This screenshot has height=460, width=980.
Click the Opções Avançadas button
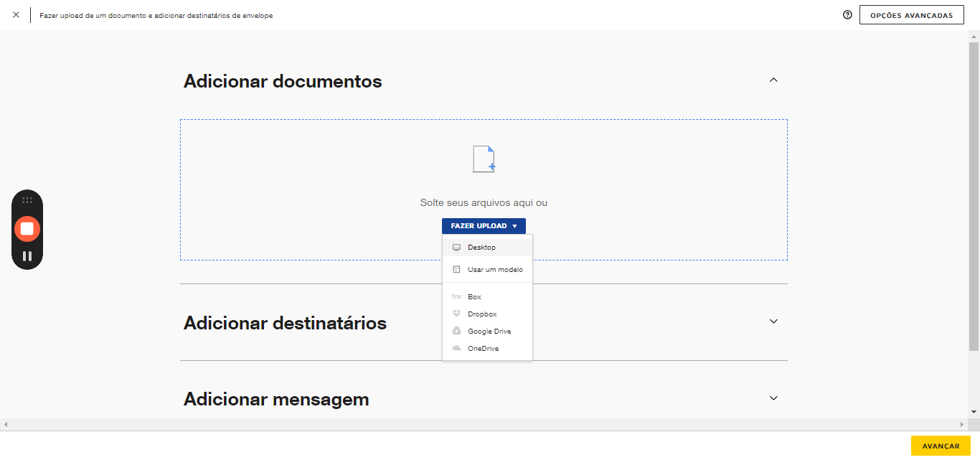tap(911, 15)
